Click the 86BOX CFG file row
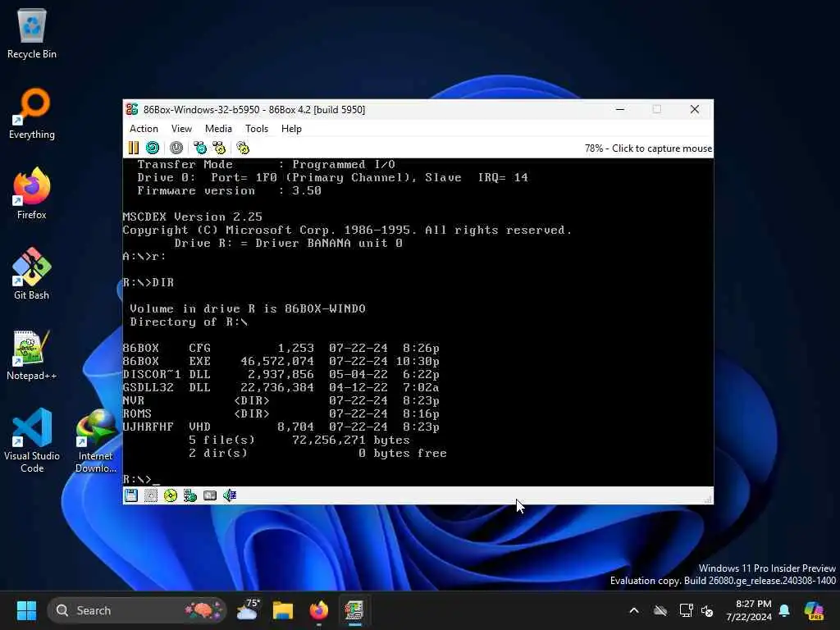The width and height of the screenshot is (840, 630). 281,348
